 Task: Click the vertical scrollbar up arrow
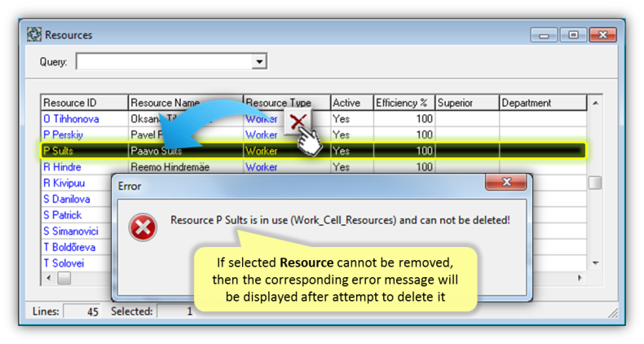coord(595,103)
